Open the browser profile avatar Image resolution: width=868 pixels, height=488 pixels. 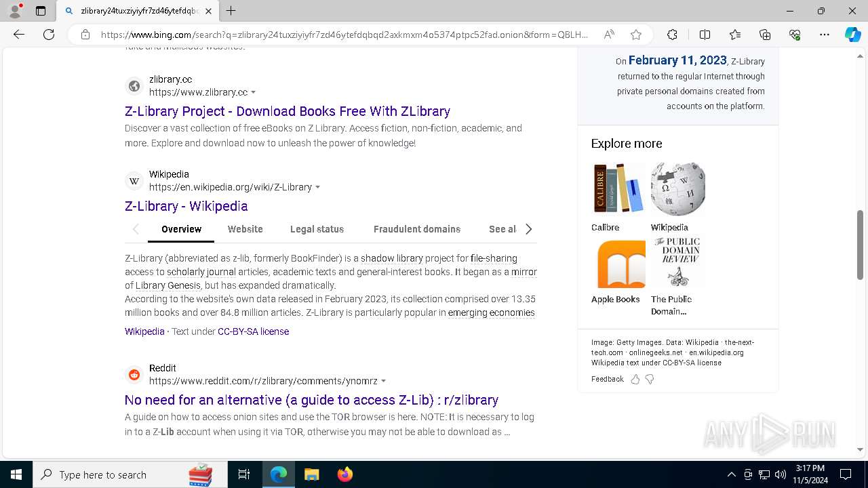pos(15,11)
